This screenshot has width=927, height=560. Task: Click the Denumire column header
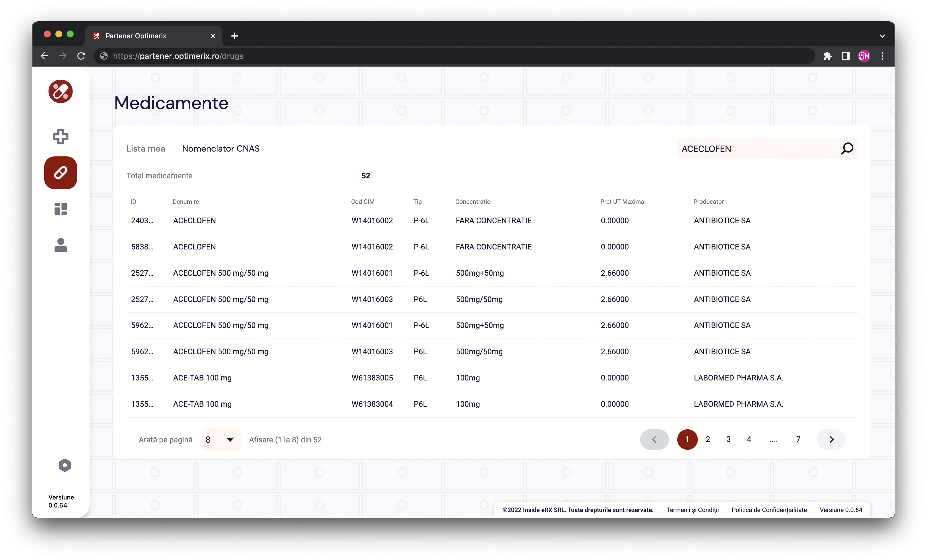click(x=186, y=202)
